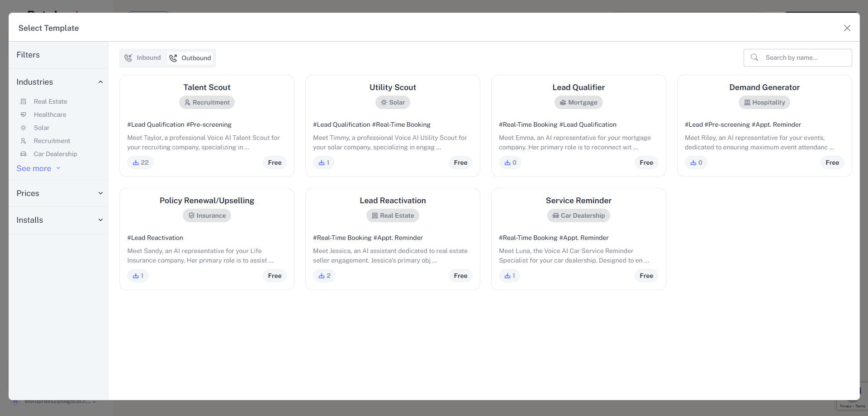Click the Healthcare heart icon in filters
Viewport: 868px width, 416px height.
24,115
